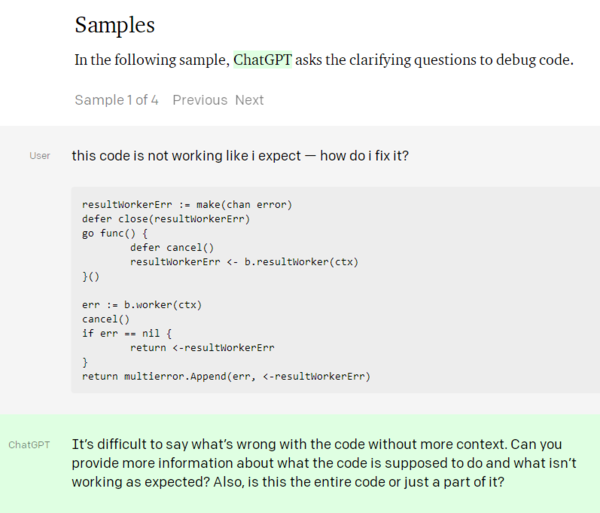Click the highlighted ChatGPT word in description
This screenshot has height=513, width=600.
pyautogui.click(x=262, y=60)
